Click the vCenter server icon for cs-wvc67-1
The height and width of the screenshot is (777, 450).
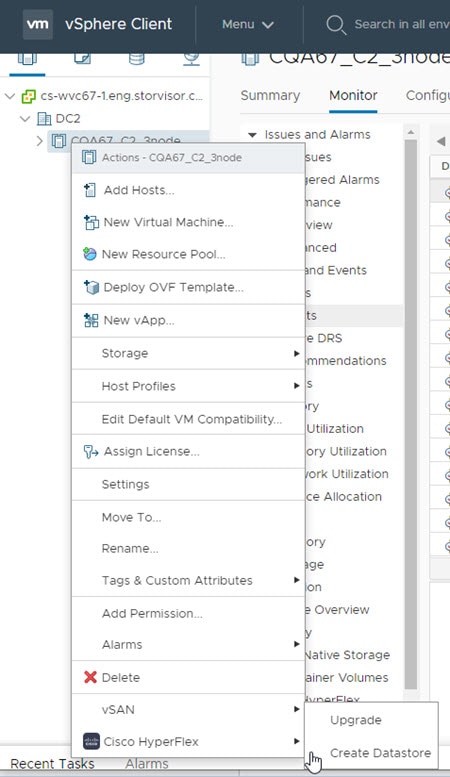[x=28, y=96]
